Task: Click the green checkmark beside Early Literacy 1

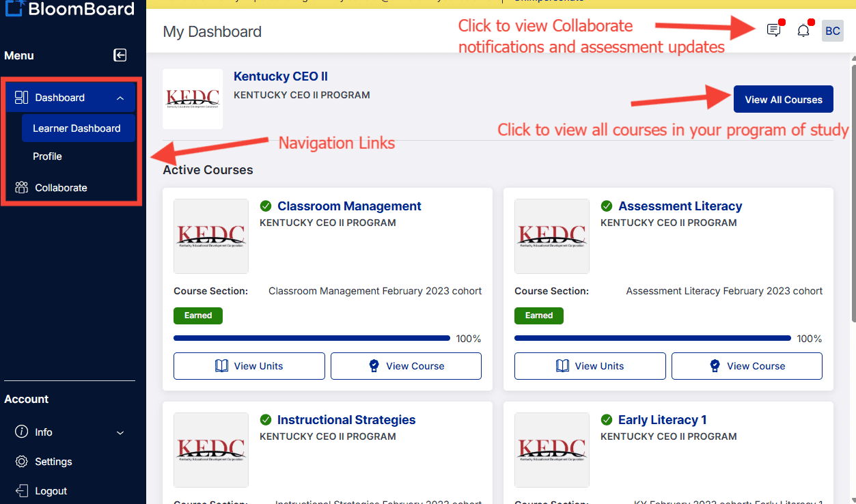Action: pyautogui.click(x=607, y=420)
